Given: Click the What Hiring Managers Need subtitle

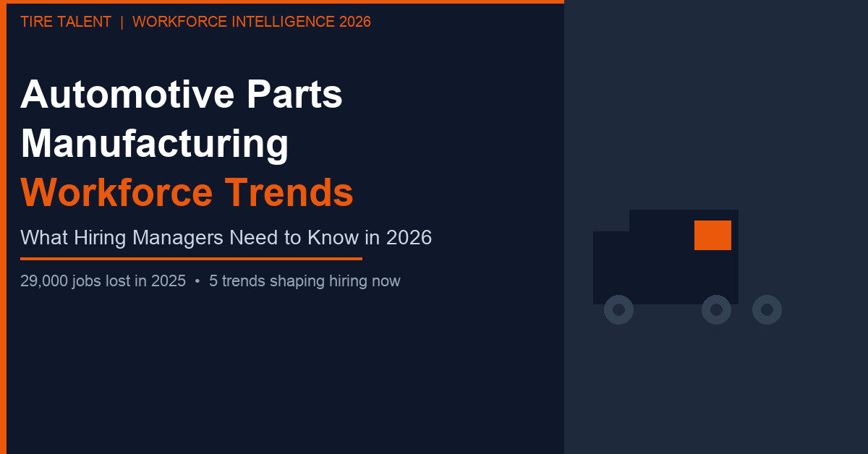Looking at the screenshot, I should [226, 238].
